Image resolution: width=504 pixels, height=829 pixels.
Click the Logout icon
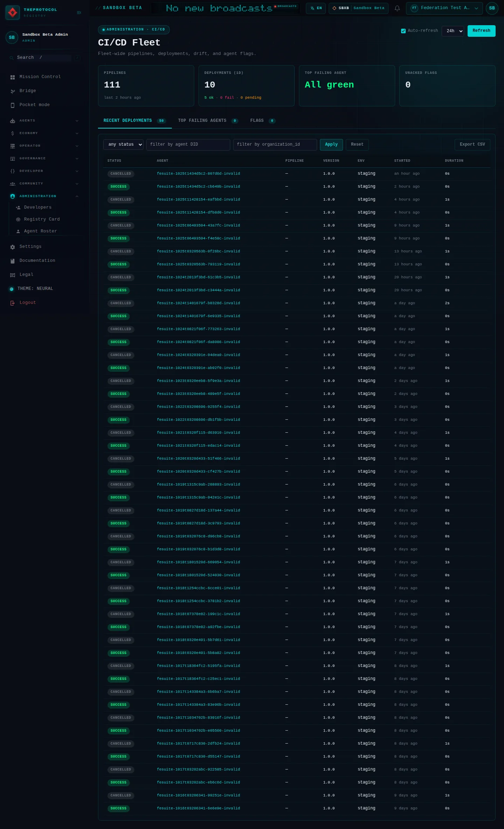pos(13,303)
